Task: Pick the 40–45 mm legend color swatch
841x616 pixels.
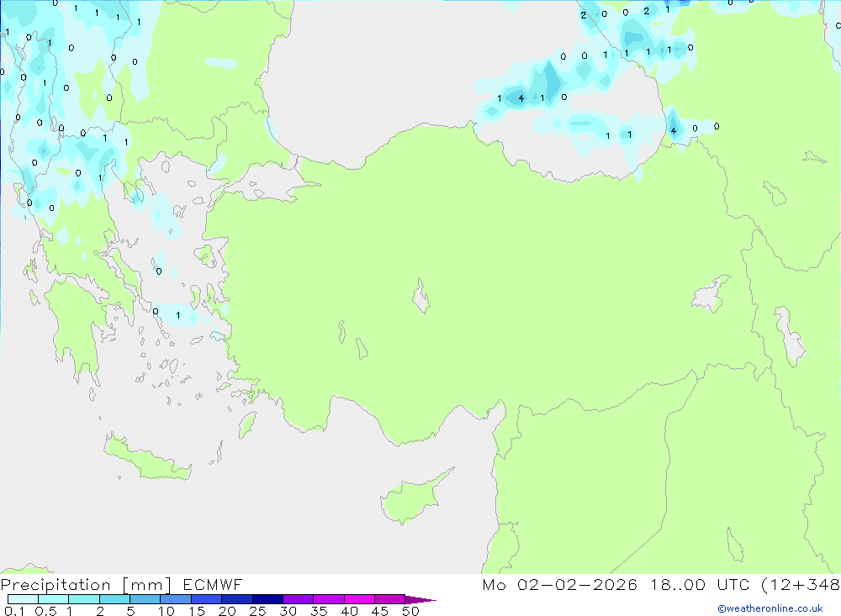Action: 359,599
